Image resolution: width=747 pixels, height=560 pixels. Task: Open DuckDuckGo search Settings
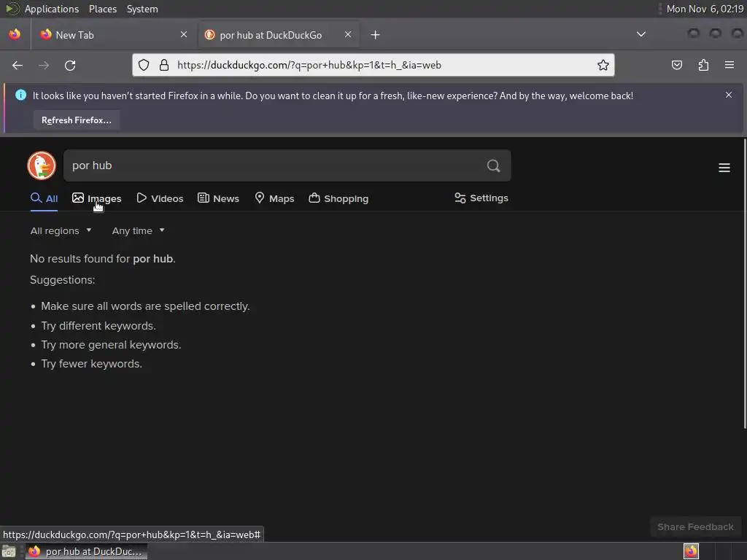point(481,198)
